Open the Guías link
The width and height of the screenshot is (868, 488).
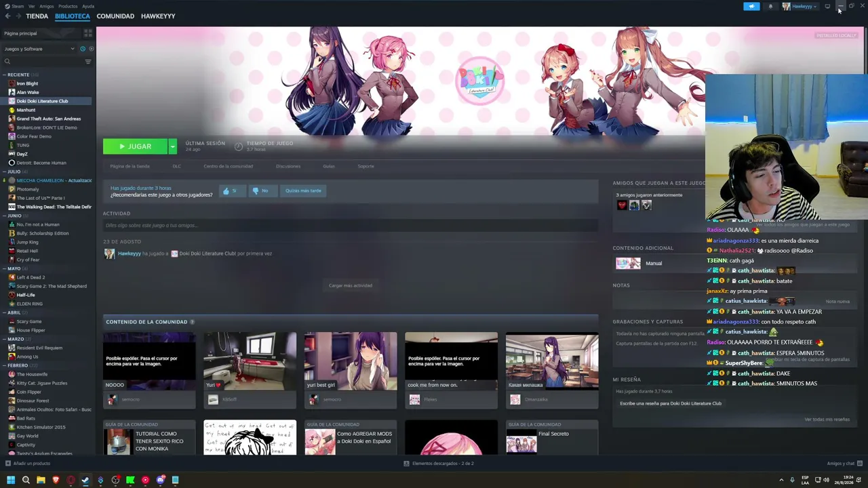(x=329, y=166)
